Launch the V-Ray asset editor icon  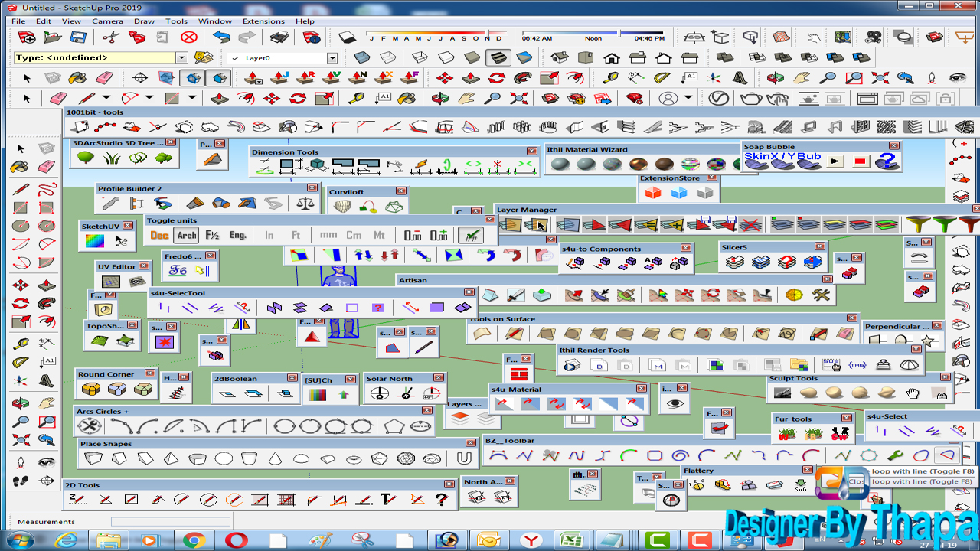click(719, 98)
